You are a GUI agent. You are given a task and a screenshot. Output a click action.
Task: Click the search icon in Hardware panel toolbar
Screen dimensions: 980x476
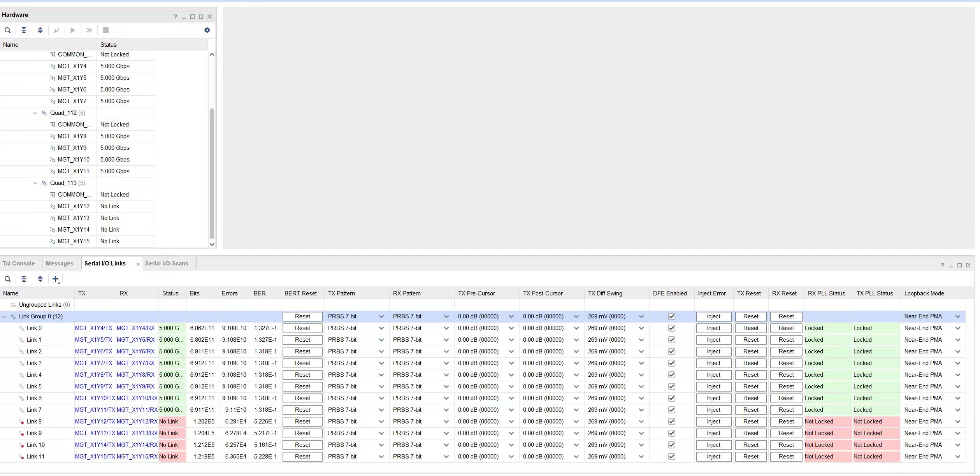click(7, 30)
